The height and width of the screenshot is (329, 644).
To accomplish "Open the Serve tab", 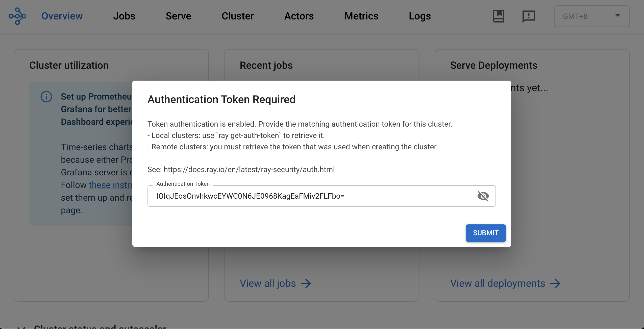I will (x=178, y=16).
